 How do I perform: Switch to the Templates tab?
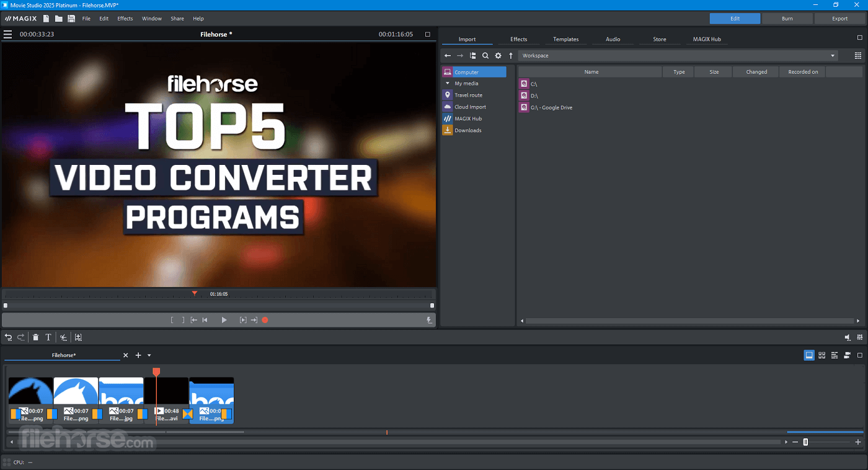[566, 39]
